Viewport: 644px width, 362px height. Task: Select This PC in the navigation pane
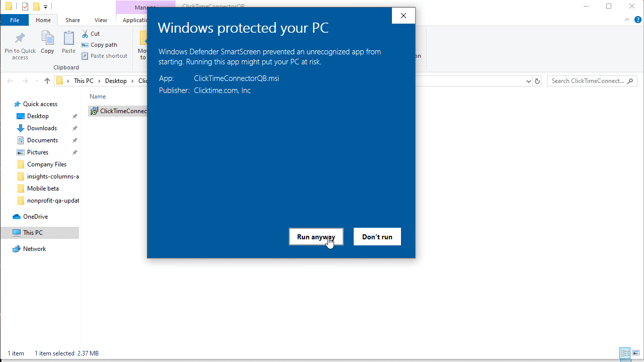33,233
